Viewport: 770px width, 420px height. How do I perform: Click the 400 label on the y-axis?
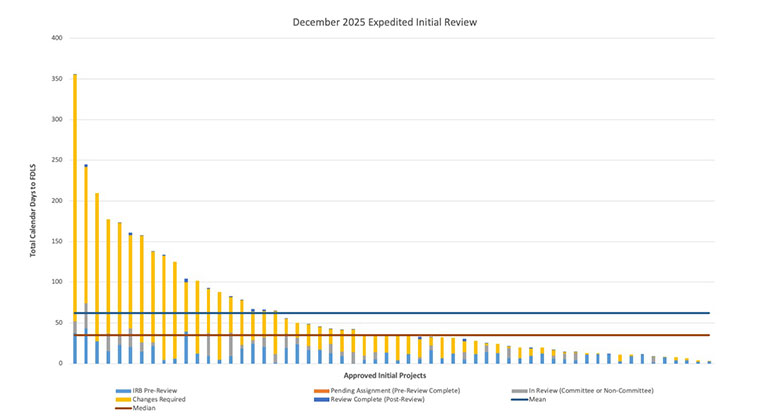(x=55, y=38)
